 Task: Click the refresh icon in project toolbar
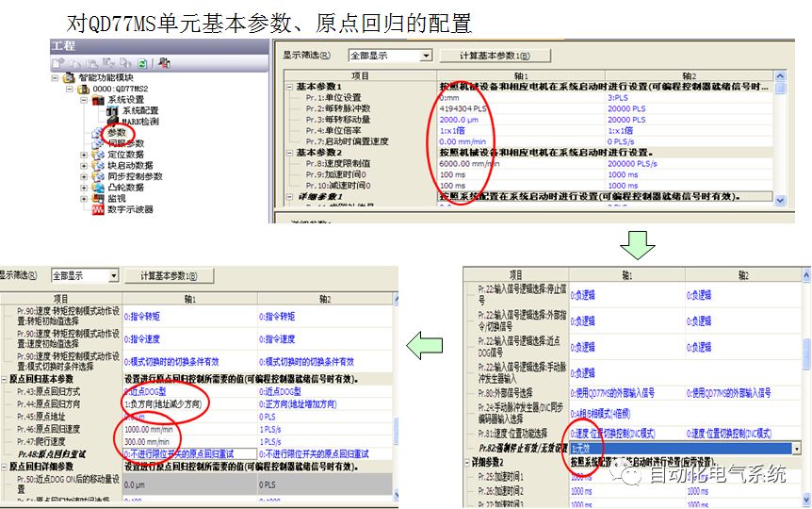(141, 63)
